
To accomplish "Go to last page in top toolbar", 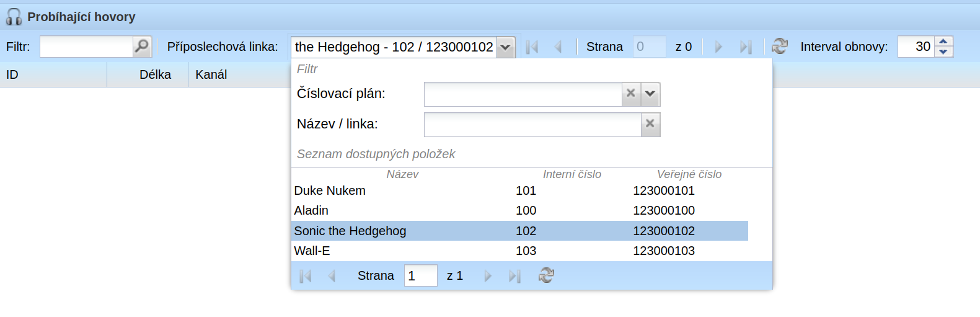I will (x=746, y=47).
